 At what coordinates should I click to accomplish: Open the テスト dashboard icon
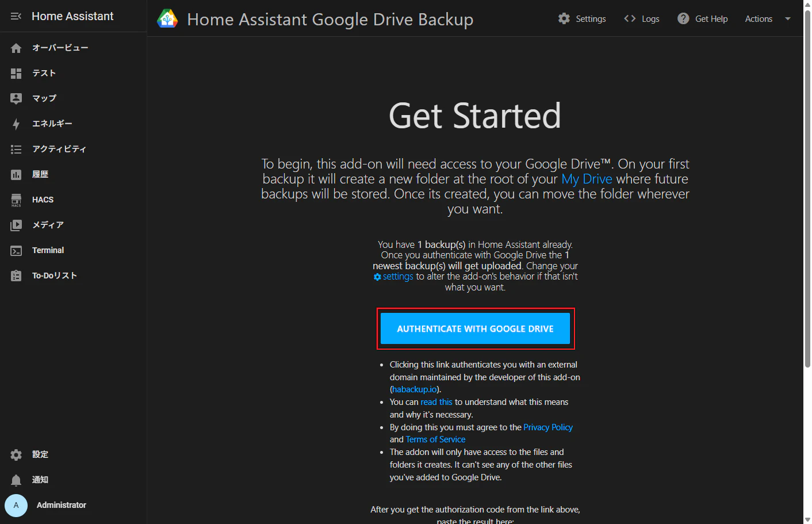pos(16,73)
